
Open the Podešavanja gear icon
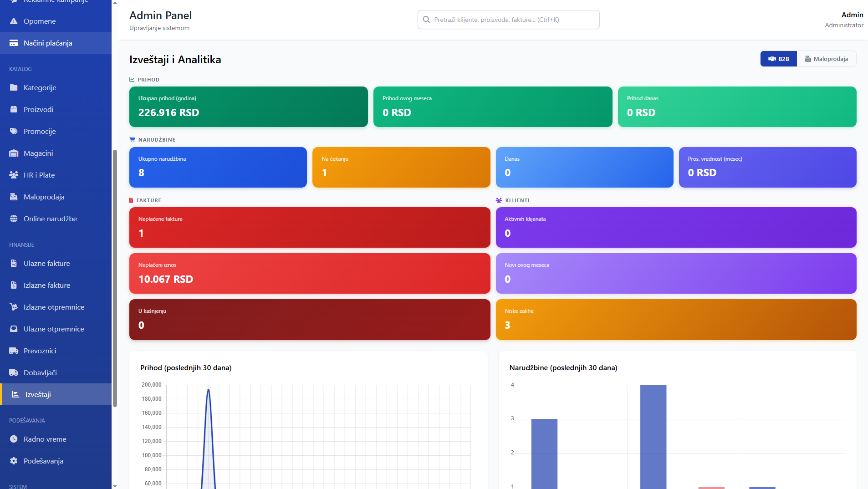point(14,461)
